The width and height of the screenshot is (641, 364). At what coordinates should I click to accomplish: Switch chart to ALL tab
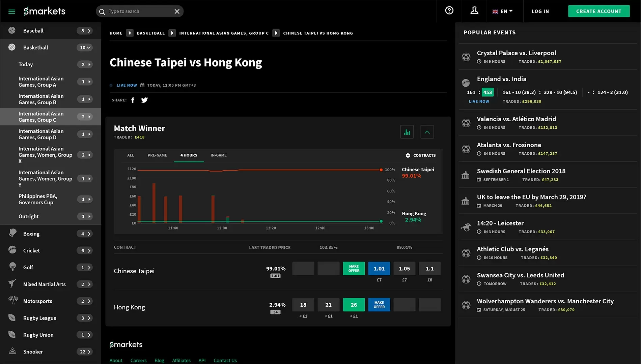131,155
